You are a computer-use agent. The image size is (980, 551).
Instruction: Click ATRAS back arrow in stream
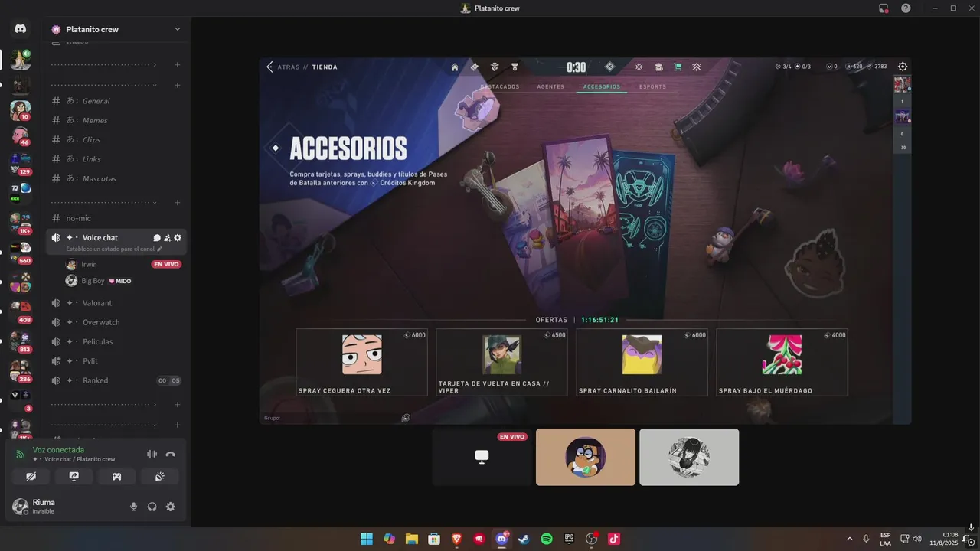(269, 67)
